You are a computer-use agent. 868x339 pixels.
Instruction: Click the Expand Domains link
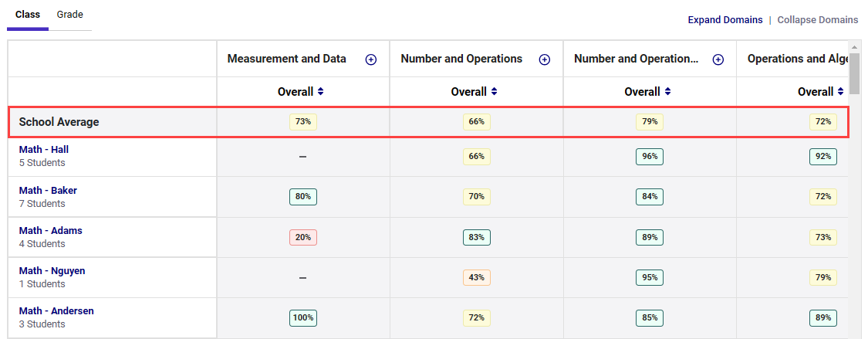[725, 20]
